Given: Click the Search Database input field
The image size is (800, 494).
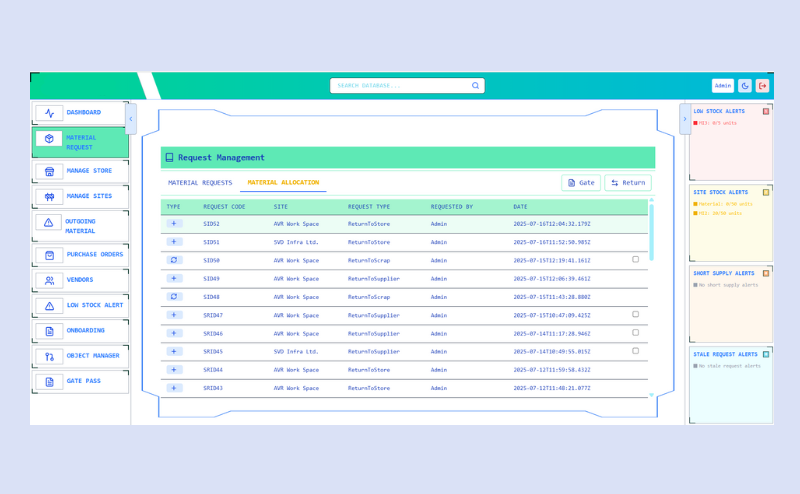Looking at the screenshot, I should 400,86.
